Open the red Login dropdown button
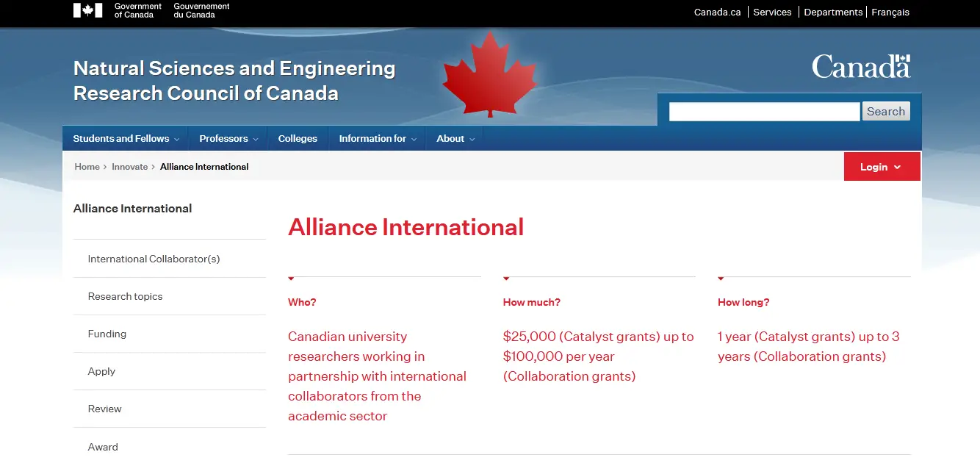This screenshot has width=980, height=463. click(882, 167)
